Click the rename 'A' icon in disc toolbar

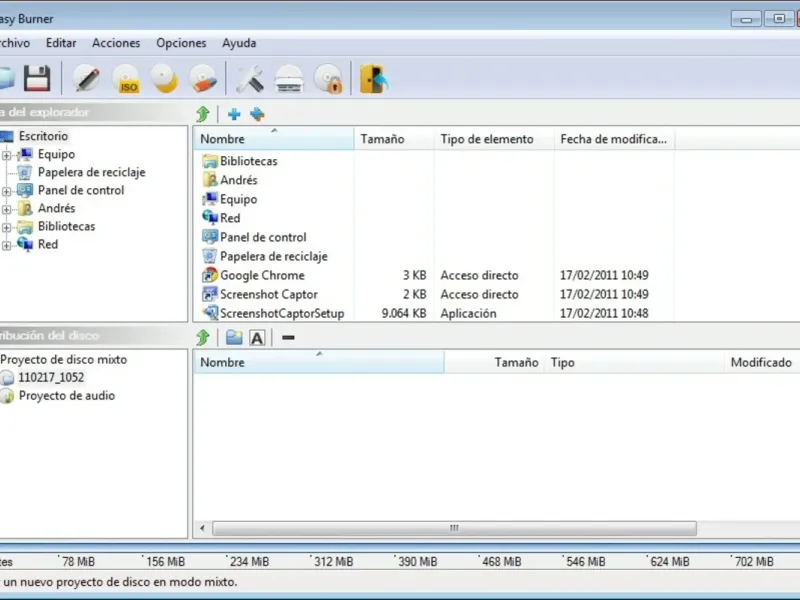coord(257,337)
